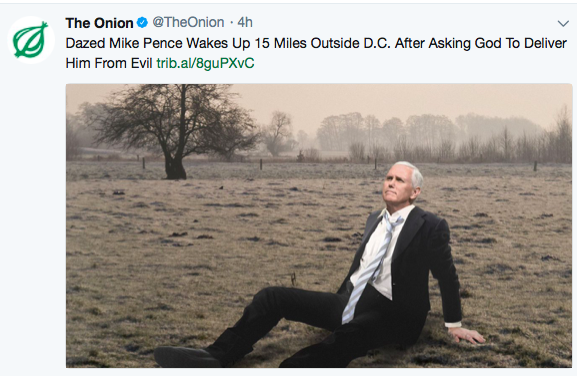577x376 pixels.
Task: Click The Onion display name
Action: click(x=99, y=23)
